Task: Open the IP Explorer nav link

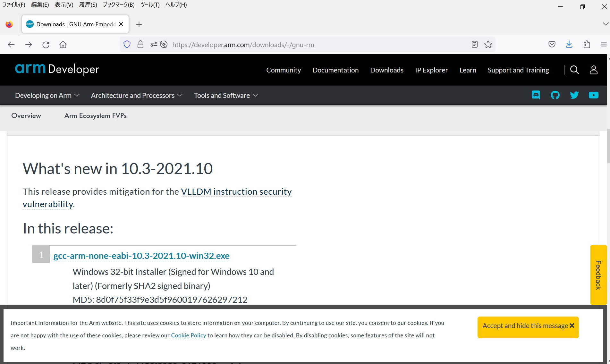Action: point(431,70)
